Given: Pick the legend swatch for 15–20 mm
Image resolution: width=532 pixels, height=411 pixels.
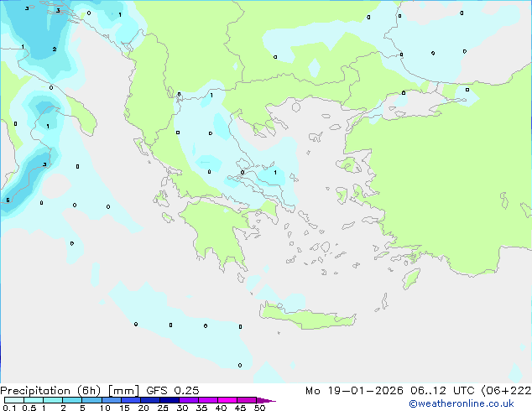Looking at the screenshot, I should click(x=130, y=400).
